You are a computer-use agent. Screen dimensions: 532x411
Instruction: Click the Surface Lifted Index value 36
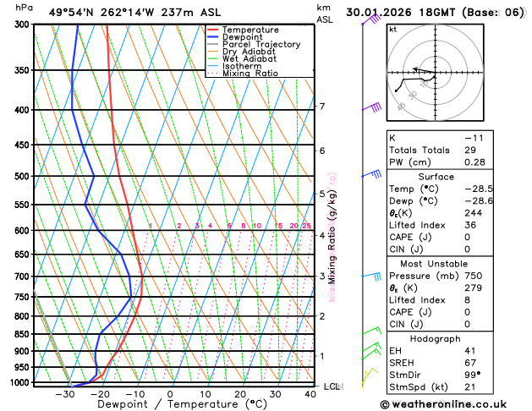pos(470,225)
